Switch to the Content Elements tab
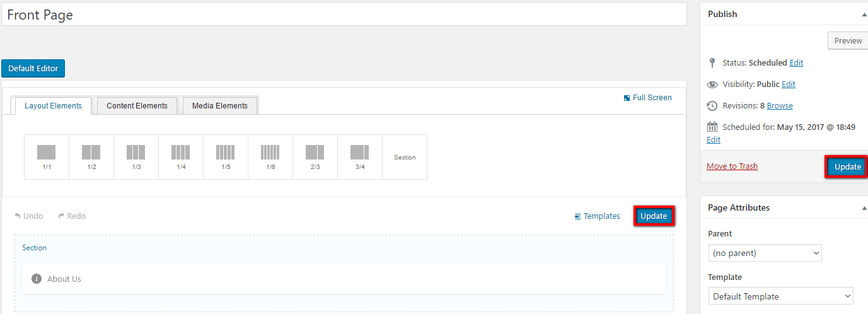 (137, 106)
